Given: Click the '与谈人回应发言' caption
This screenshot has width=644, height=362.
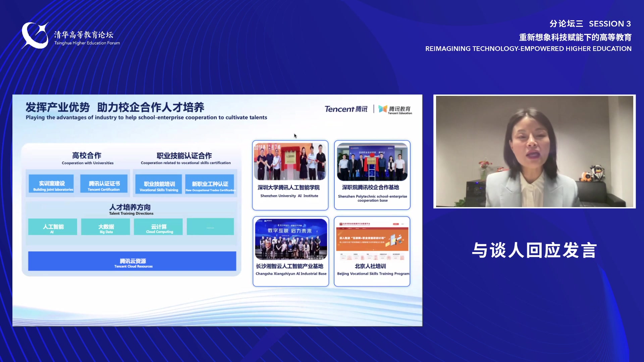Looking at the screenshot, I should point(534,250).
